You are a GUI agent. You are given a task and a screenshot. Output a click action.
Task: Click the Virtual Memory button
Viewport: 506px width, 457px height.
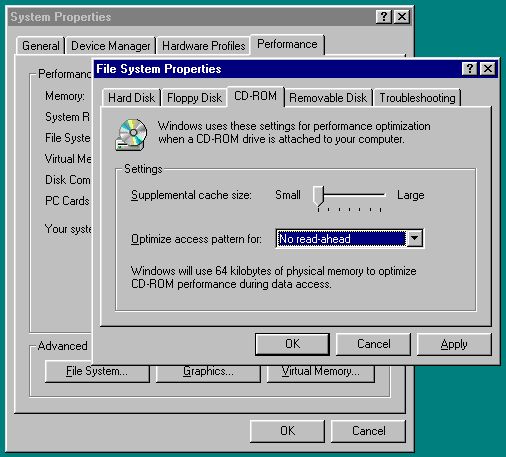pyautogui.click(x=321, y=373)
